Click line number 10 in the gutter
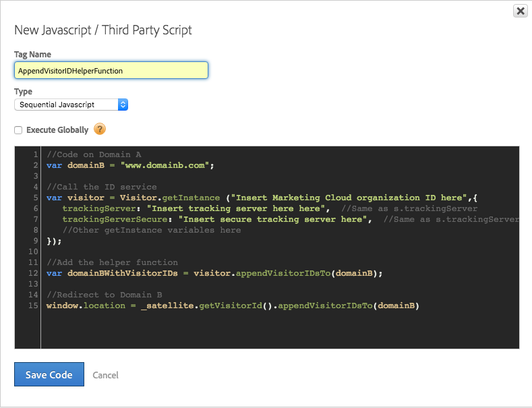 (33, 252)
